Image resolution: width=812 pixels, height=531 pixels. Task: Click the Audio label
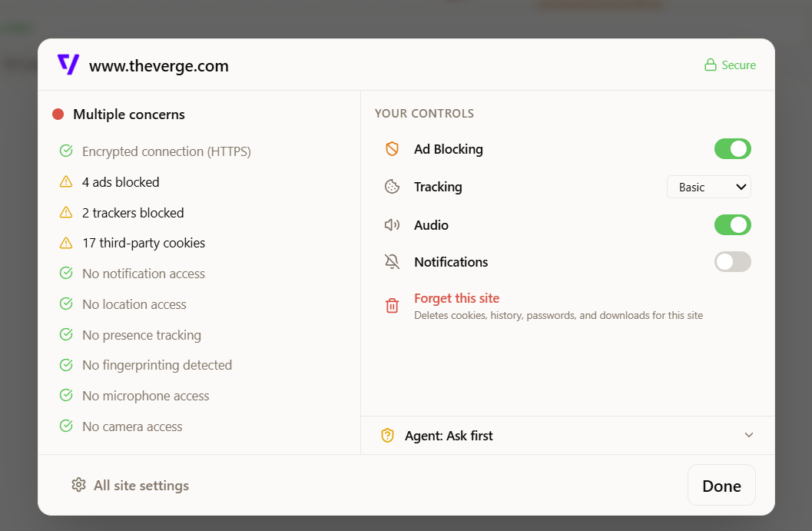432,225
